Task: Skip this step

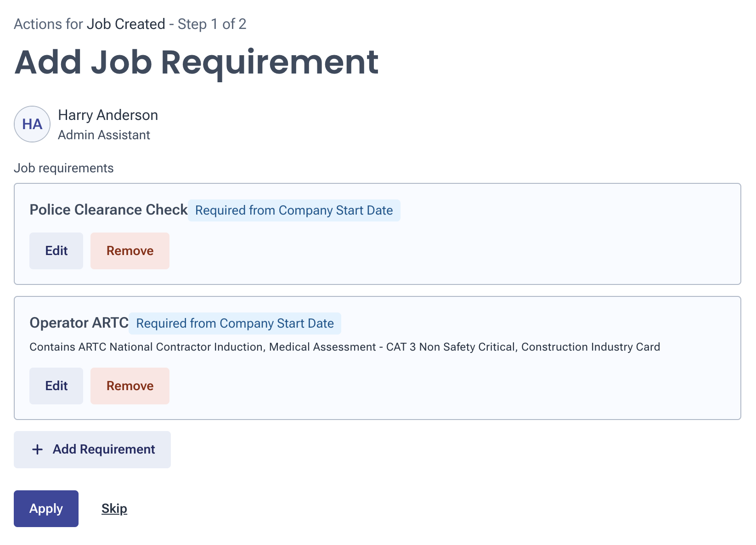Action: tap(114, 509)
